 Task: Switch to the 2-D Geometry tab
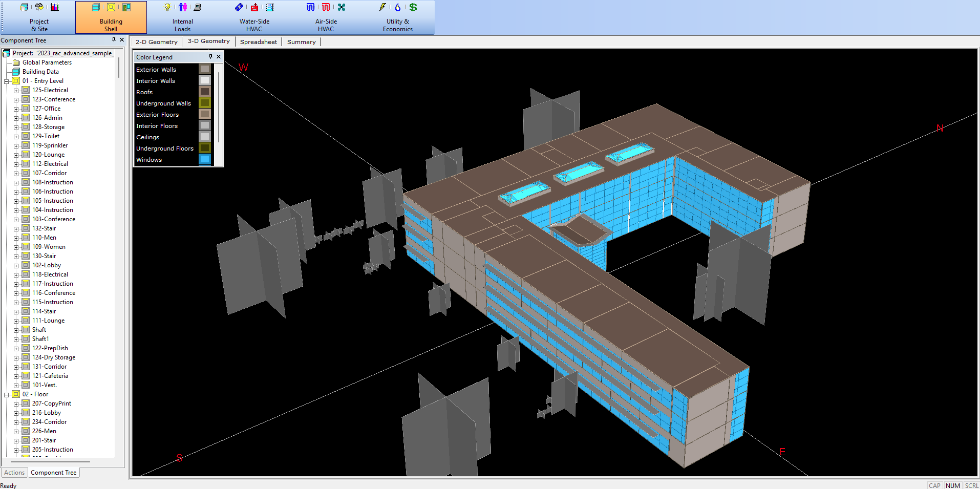pyautogui.click(x=156, y=42)
